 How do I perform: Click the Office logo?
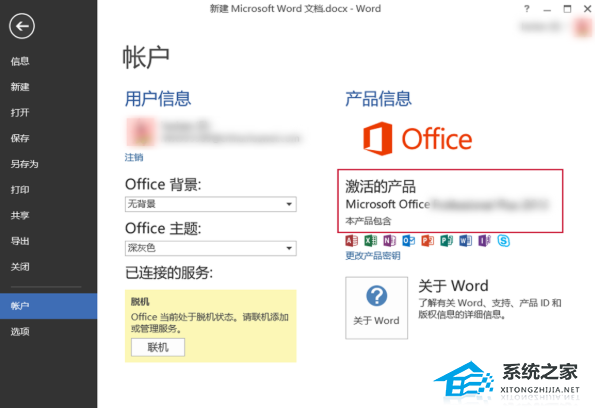click(x=417, y=139)
